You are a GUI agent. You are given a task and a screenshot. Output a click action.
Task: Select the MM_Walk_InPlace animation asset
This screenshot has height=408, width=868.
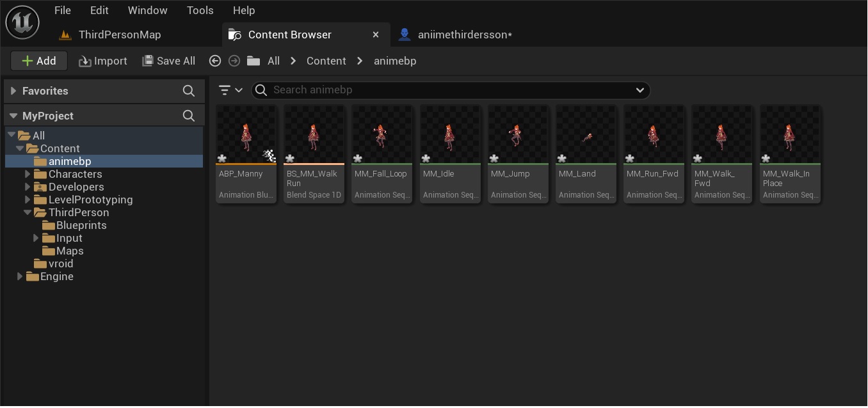(x=790, y=154)
